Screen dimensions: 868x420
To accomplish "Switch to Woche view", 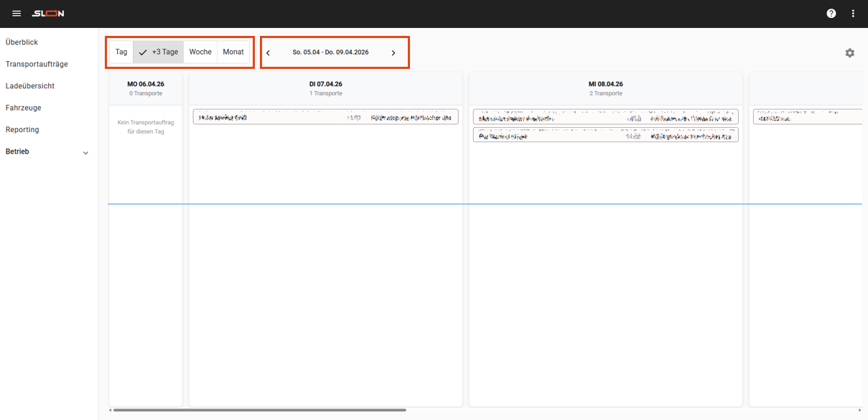I will (200, 52).
